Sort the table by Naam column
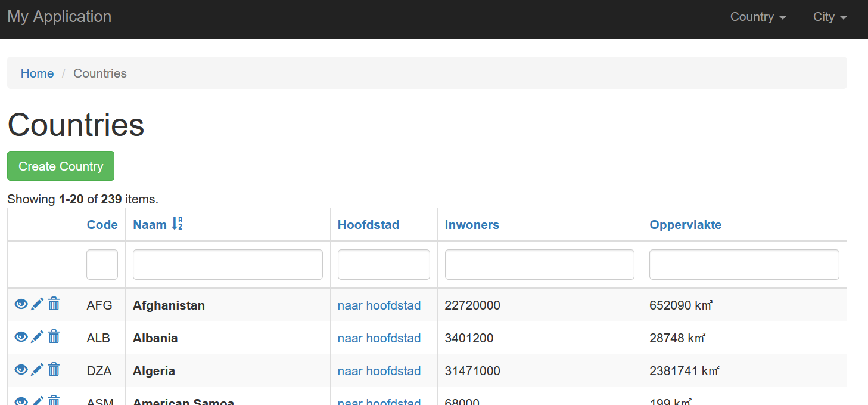This screenshot has width=868, height=405. [x=150, y=225]
